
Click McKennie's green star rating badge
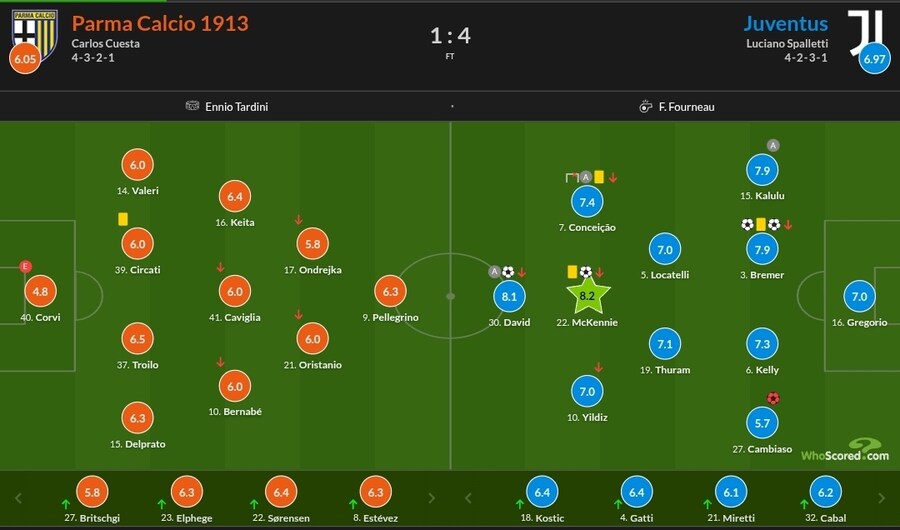588,295
